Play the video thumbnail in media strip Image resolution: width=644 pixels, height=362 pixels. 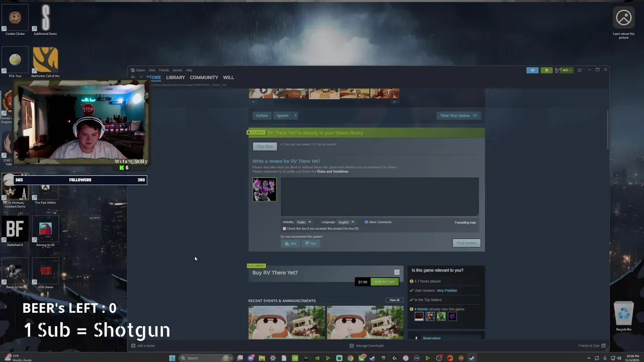(x=263, y=94)
